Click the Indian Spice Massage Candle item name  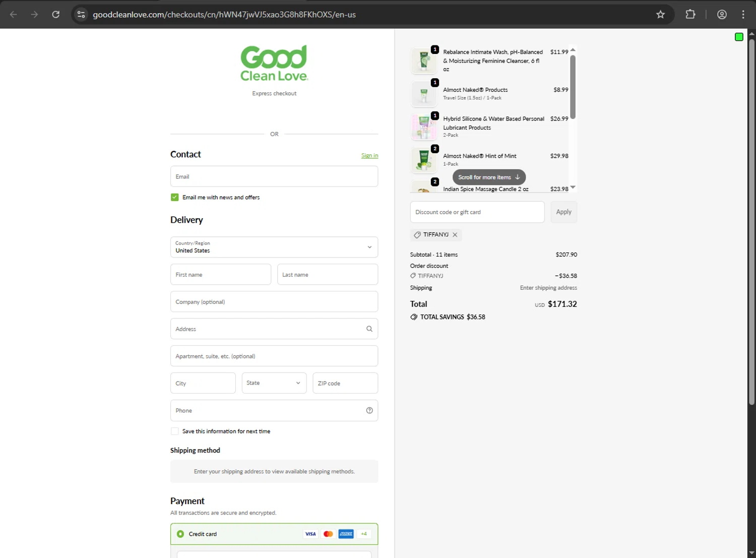pyautogui.click(x=486, y=189)
